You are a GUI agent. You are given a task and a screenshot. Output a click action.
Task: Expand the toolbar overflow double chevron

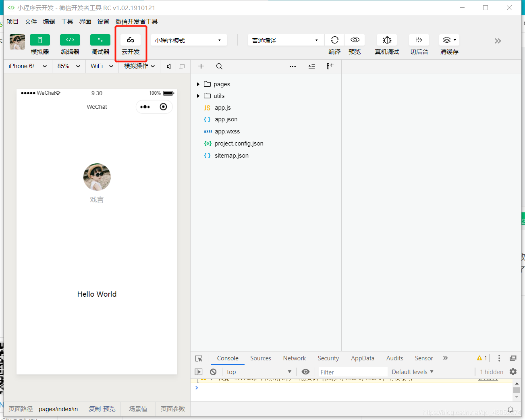pyautogui.click(x=498, y=41)
